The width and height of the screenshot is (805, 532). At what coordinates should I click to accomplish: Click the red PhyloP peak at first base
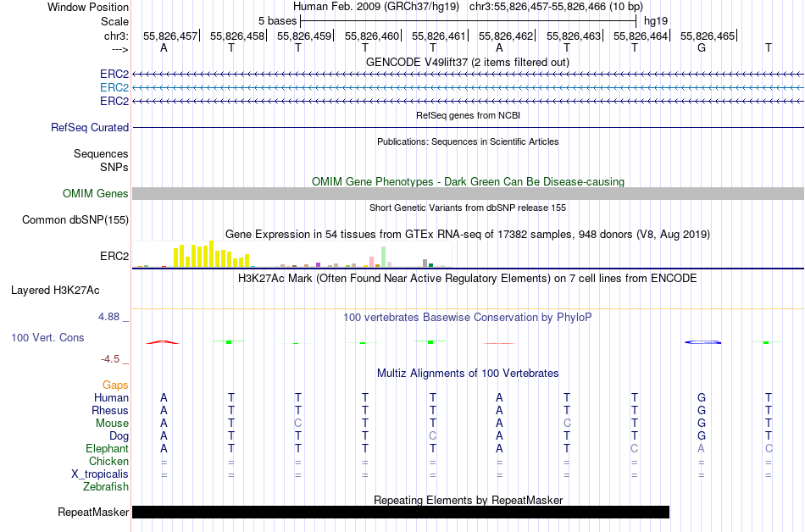tap(163, 342)
